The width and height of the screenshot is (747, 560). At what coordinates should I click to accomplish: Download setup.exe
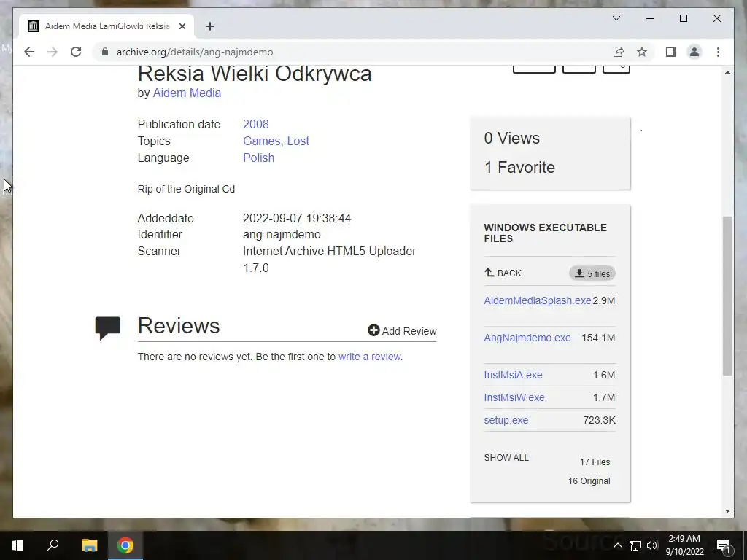click(x=506, y=420)
